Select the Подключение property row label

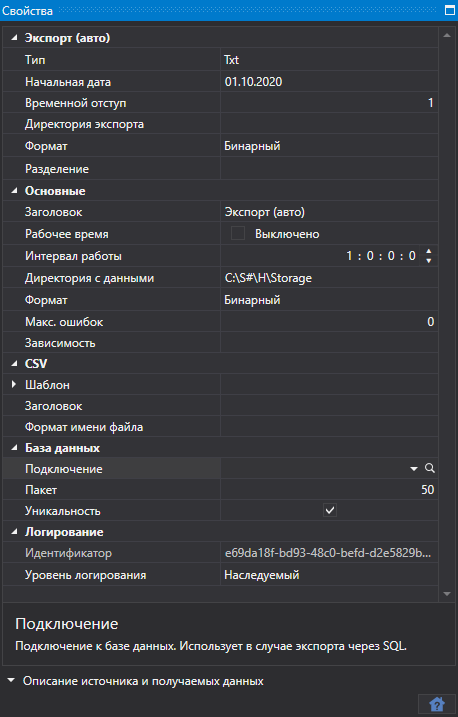64,469
